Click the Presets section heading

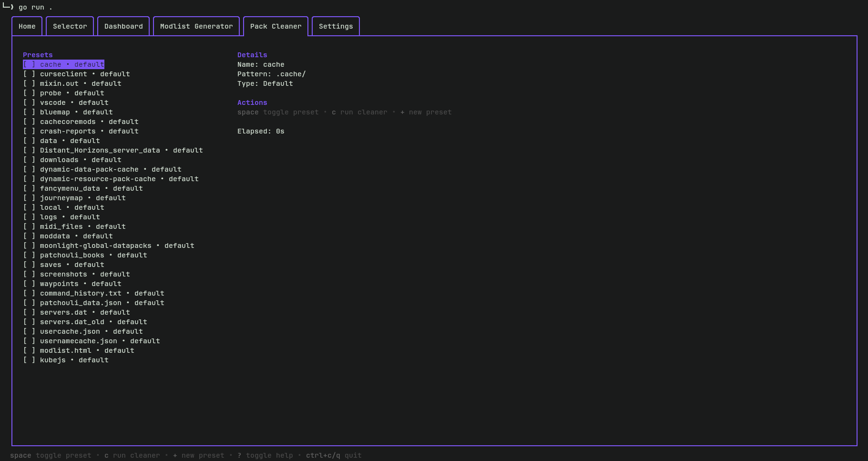tap(38, 55)
